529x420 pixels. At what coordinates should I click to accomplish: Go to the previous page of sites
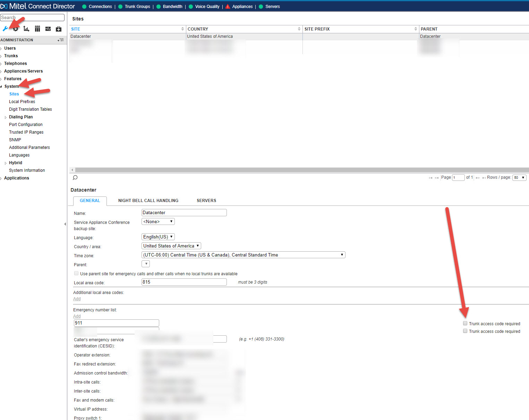click(437, 178)
